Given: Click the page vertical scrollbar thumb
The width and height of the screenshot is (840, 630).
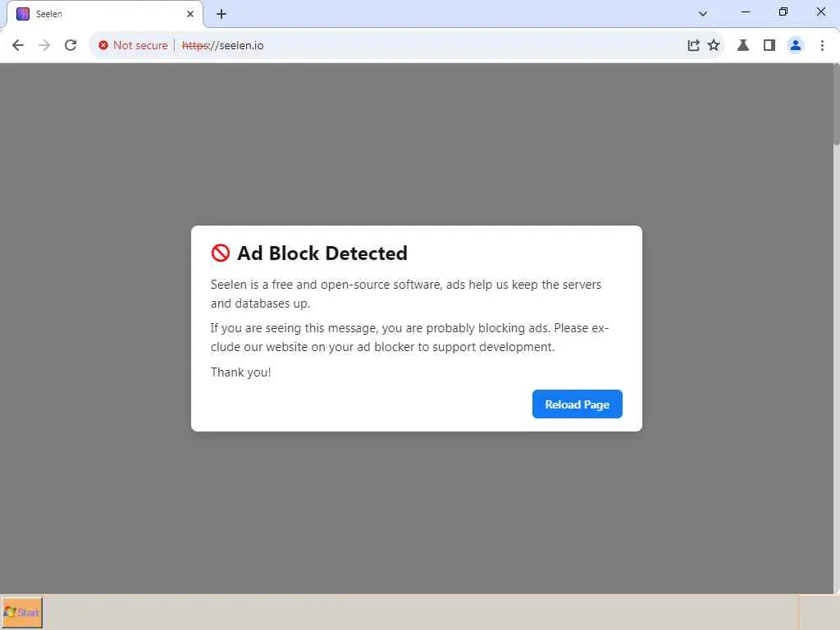Looking at the screenshot, I should [836, 104].
